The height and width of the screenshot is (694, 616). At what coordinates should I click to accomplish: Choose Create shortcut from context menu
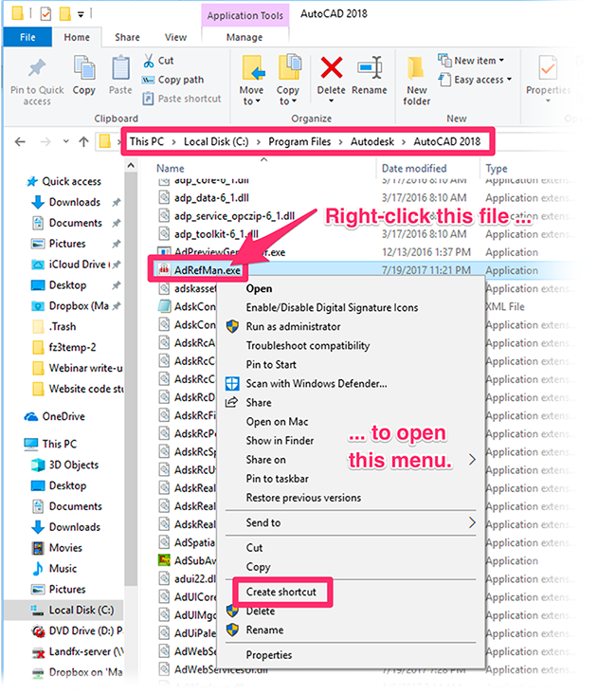281,593
